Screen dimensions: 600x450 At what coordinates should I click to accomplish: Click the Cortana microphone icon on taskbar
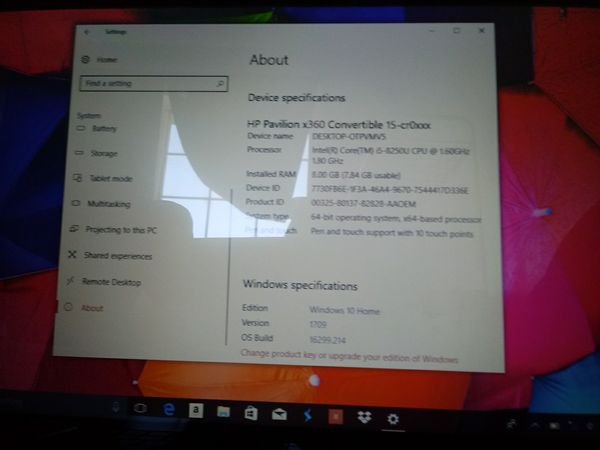pos(116,407)
